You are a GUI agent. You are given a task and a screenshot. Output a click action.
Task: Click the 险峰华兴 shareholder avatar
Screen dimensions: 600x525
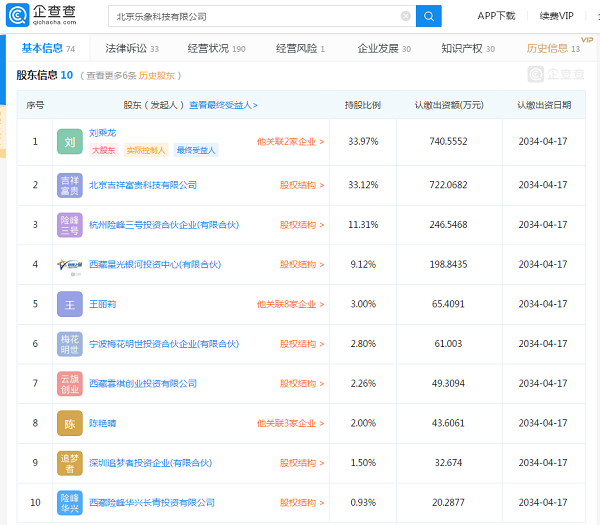70,502
